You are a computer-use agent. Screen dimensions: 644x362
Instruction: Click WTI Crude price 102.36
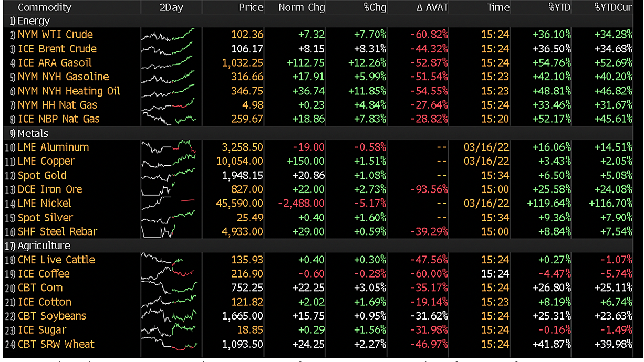click(x=247, y=35)
